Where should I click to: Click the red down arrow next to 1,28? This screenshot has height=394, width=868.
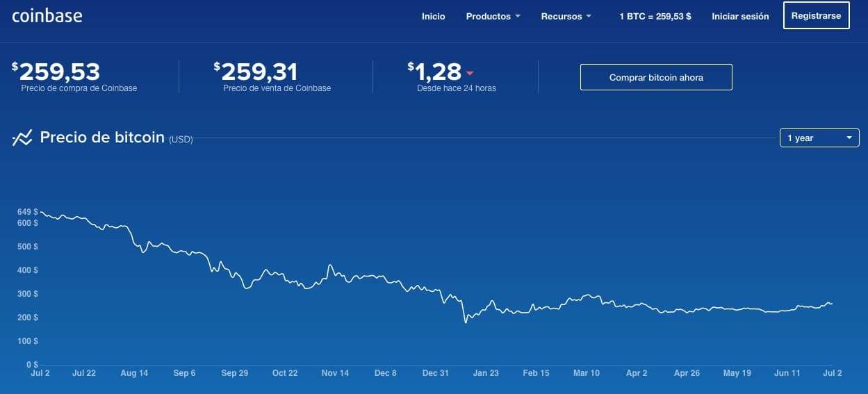pos(470,73)
